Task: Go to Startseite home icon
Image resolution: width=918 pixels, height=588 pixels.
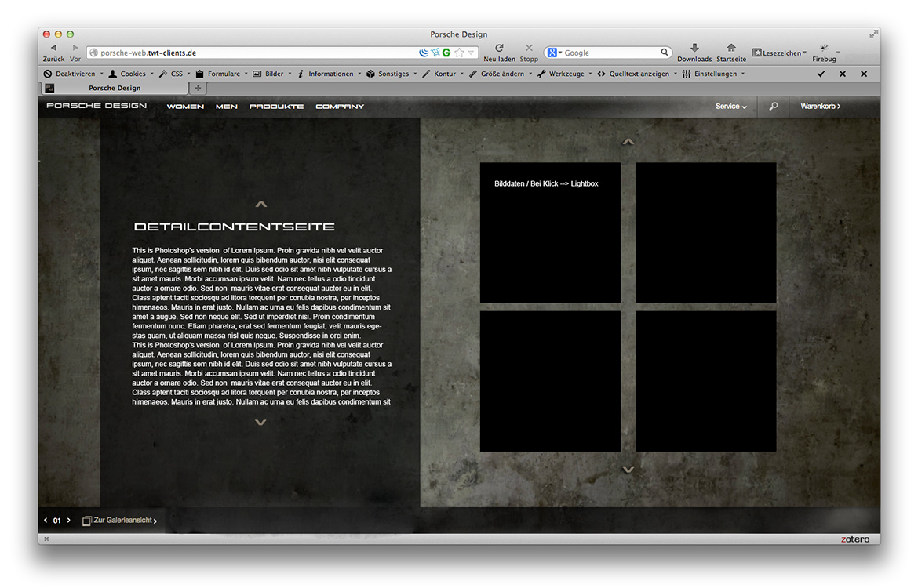Action: pyautogui.click(x=731, y=49)
